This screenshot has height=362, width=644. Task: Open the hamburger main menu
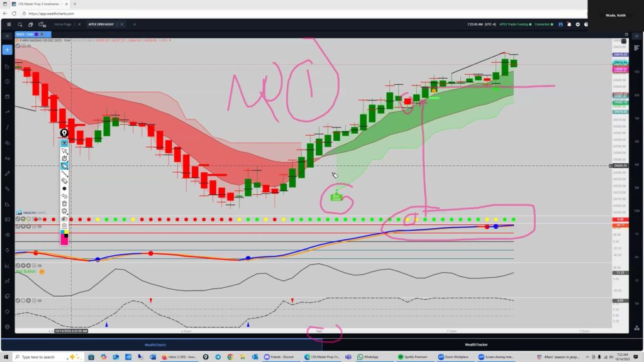[x=9, y=25]
